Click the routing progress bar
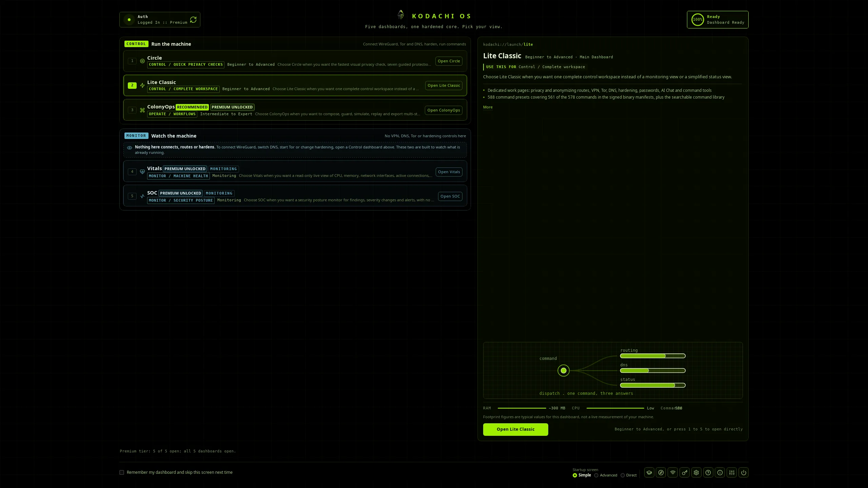The width and height of the screenshot is (868, 488). point(653,356)
